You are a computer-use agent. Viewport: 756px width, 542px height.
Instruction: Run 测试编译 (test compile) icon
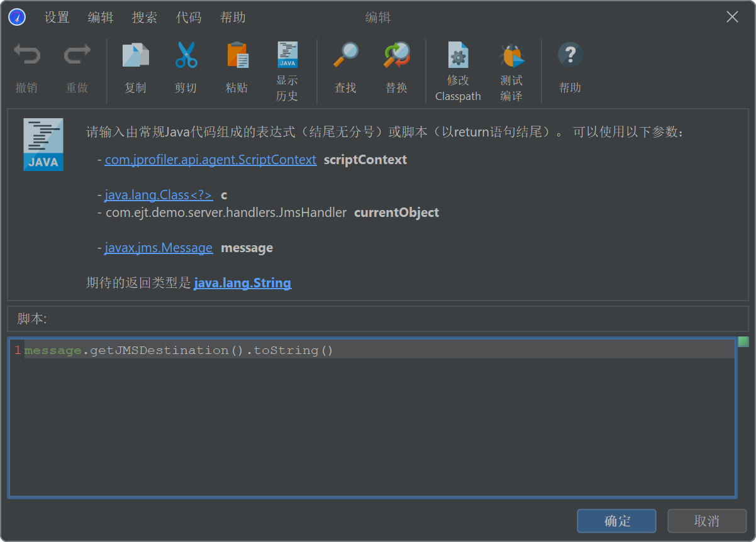point(511,55)
